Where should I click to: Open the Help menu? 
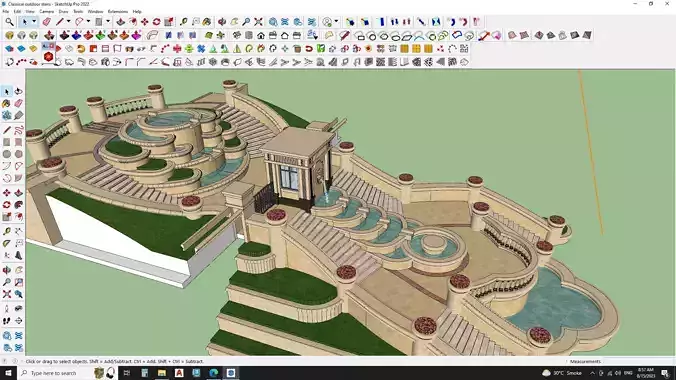137,12
